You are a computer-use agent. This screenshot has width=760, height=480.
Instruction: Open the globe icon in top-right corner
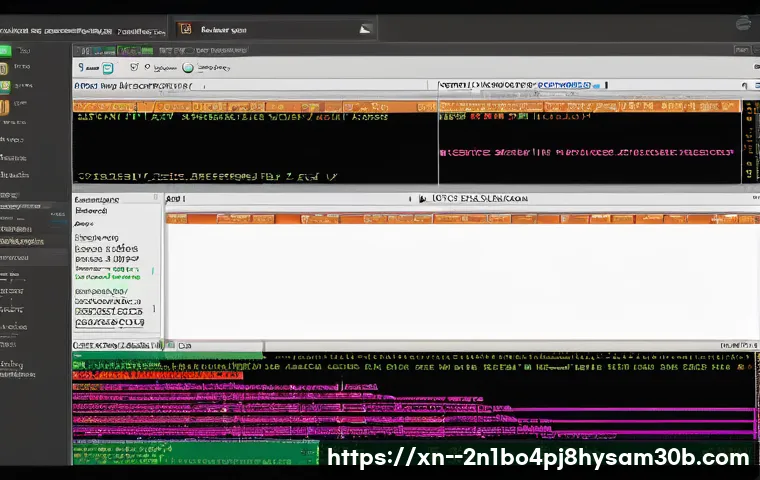click(744, 23)
